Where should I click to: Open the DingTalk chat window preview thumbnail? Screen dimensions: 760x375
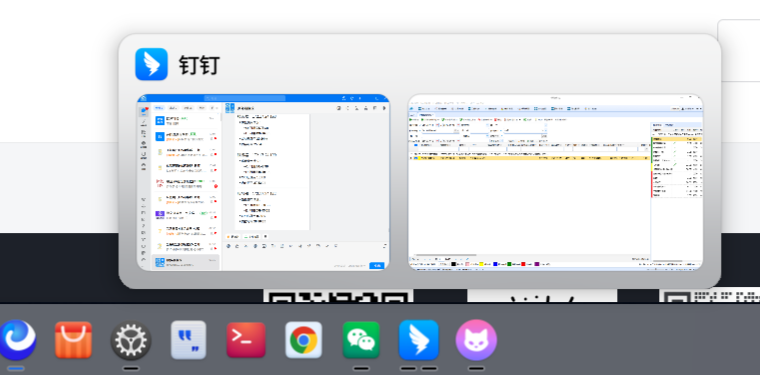tap(263, 182)
